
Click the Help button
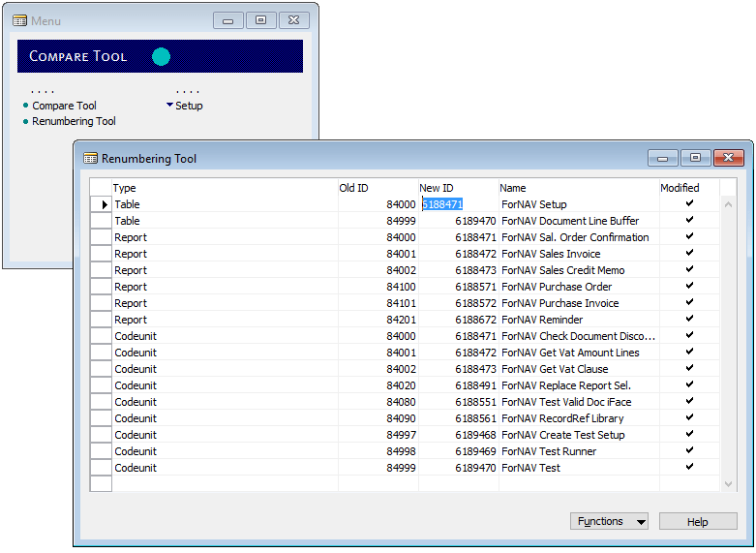(x=697, y=522)
